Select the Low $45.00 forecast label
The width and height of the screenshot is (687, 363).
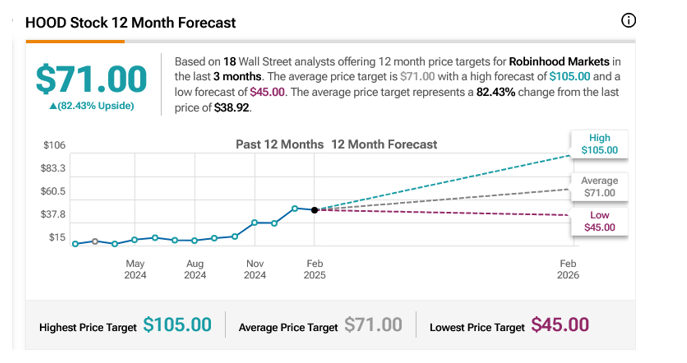pos(599,221)
